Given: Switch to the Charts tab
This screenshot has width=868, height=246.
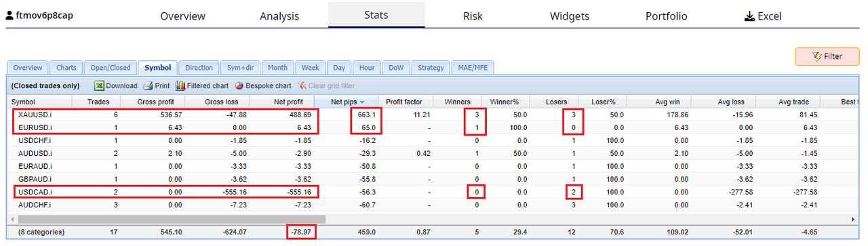Looking at the screenshot, I should pos(66,68).
